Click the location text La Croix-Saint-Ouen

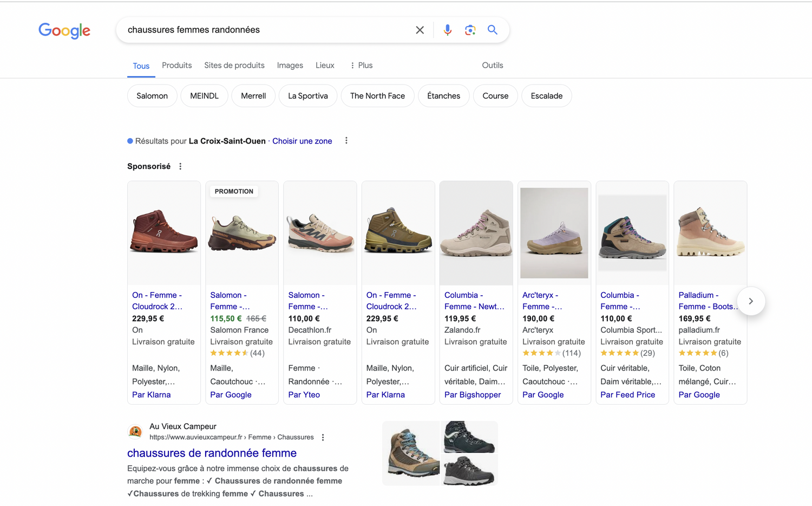pyautogui.click(x=227, y=141)
